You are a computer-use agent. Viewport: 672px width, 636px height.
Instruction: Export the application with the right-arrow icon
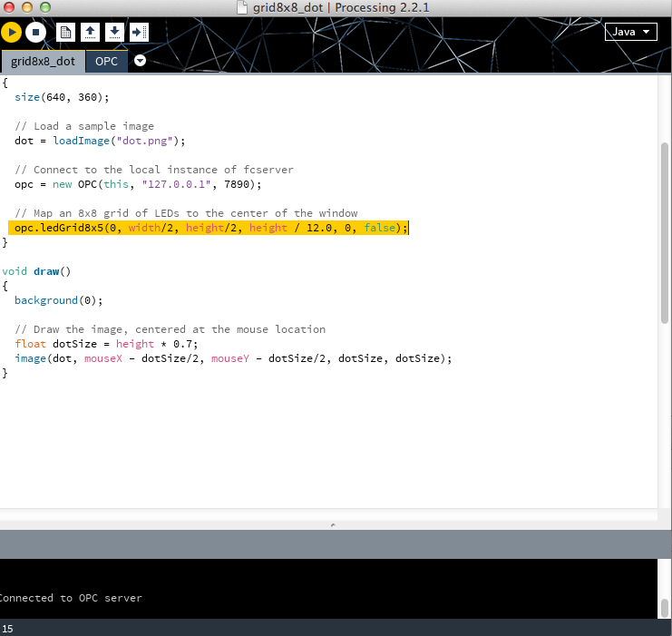pyautogui.click(x=139, y=32)
